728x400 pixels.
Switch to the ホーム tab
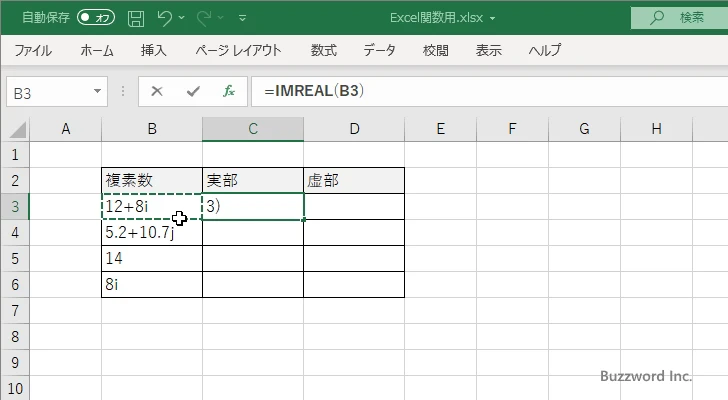click(97, 50)
